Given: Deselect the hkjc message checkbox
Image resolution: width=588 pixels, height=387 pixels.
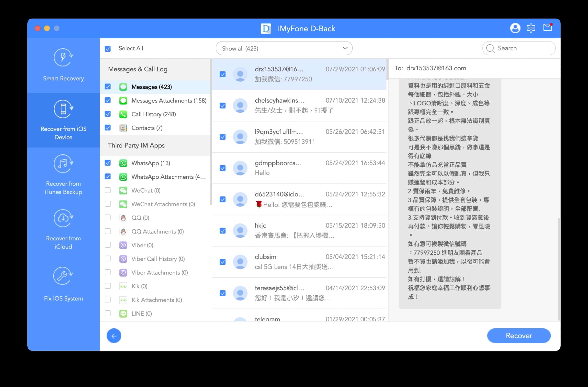Looking at the screenshot, I should point(223,231).
